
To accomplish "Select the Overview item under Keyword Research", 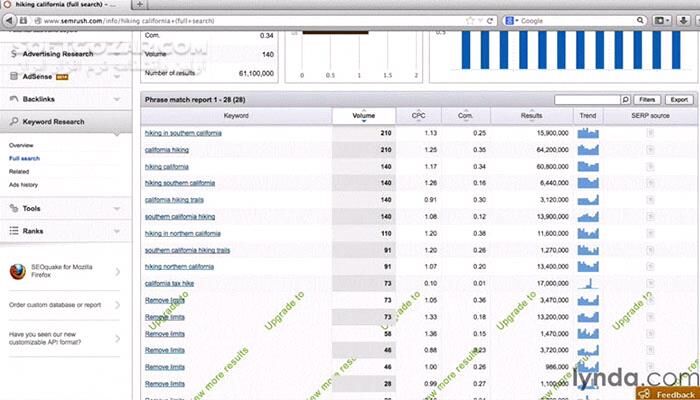I will pos(21,146).
